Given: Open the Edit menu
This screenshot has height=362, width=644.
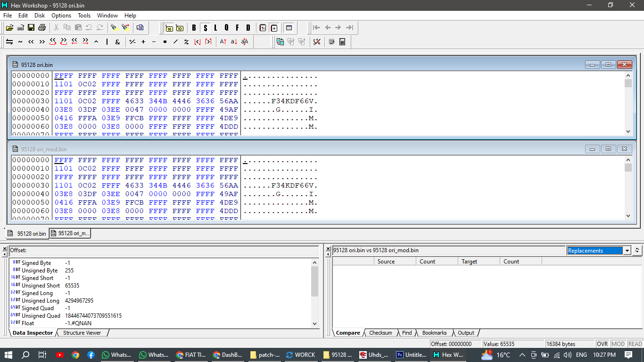Looking at the screenshot, I should (x=23, y=16).
